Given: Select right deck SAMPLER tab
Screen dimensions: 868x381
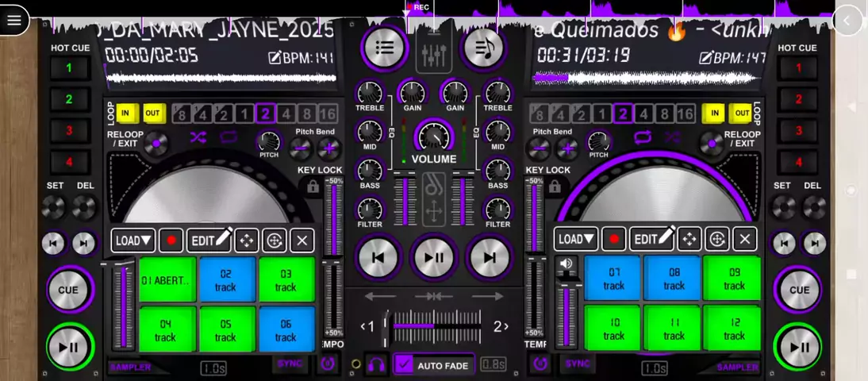Looking at the screenshot, I should (737, 368).
